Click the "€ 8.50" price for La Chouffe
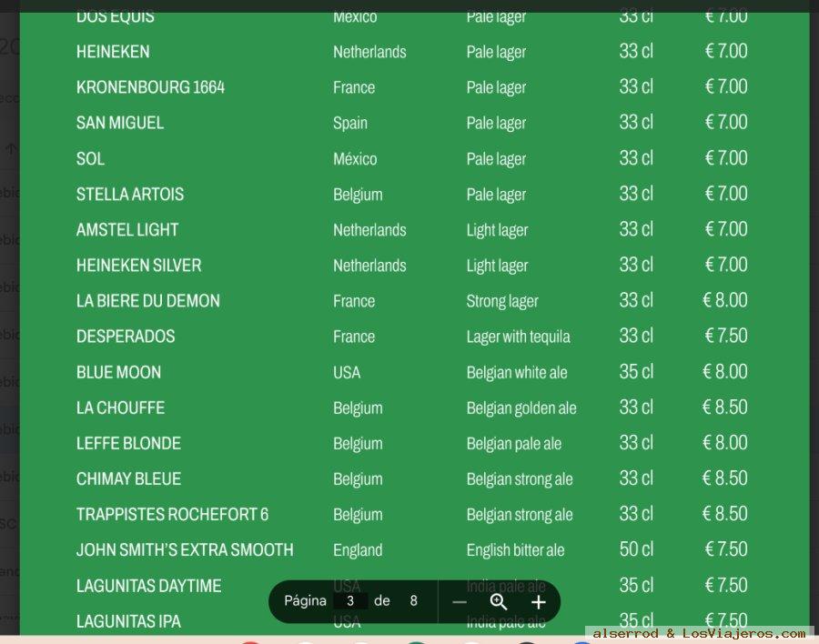Viewport: 819px width, 644px height. tap(725, 408)
